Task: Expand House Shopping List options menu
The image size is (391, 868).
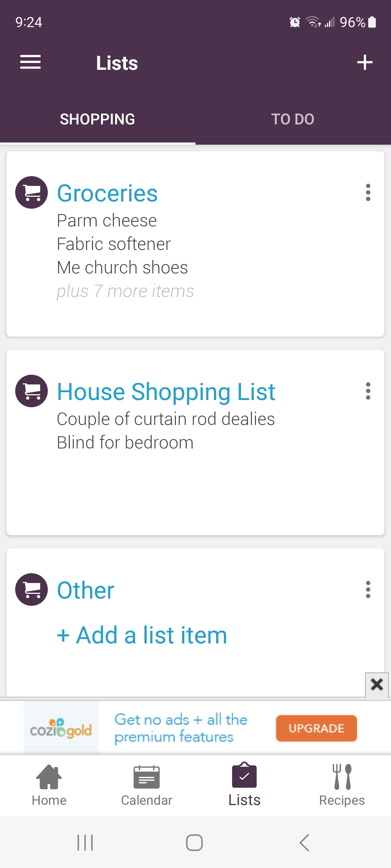Action: click(x=368, y=391)
